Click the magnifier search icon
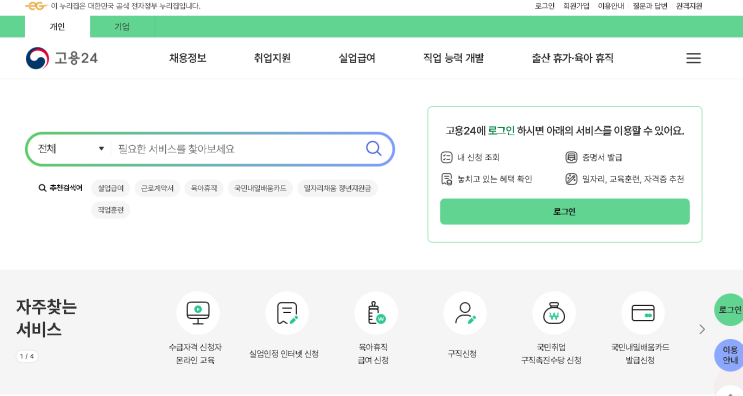This screenshot has height=396, width=743. [x=373, y=149]
